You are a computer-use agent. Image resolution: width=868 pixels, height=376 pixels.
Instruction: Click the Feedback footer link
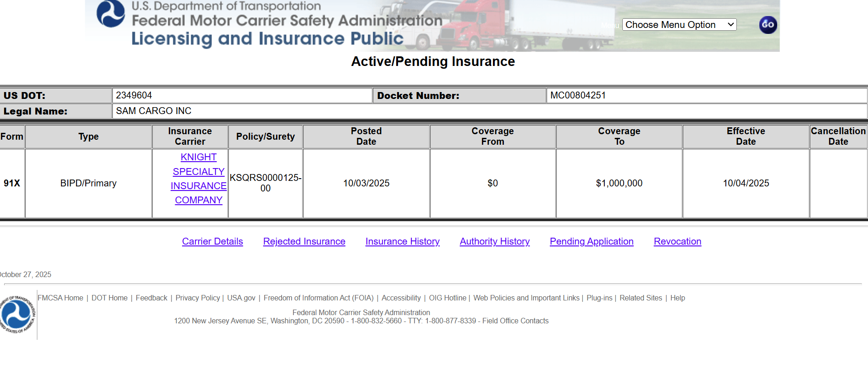click(x=151, y=298)
